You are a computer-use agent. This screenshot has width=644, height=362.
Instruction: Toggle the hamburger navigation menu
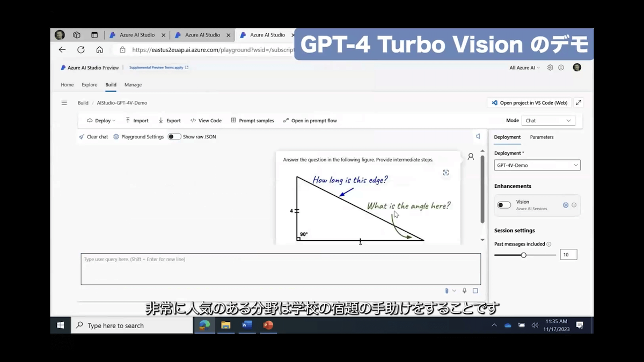64,102
